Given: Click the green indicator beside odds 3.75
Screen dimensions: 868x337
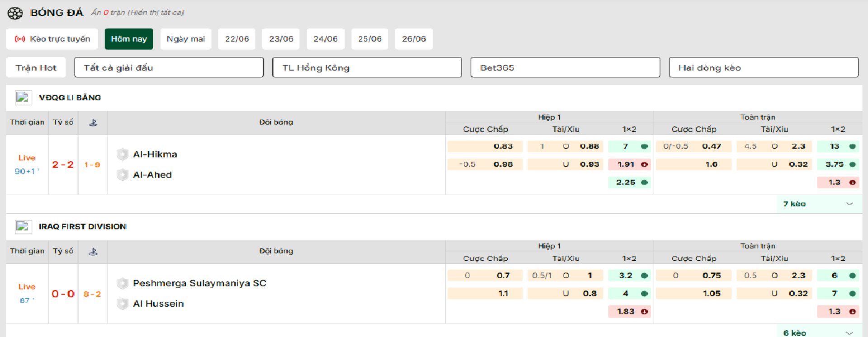Looking at the screenshot, I should (852, 164).
